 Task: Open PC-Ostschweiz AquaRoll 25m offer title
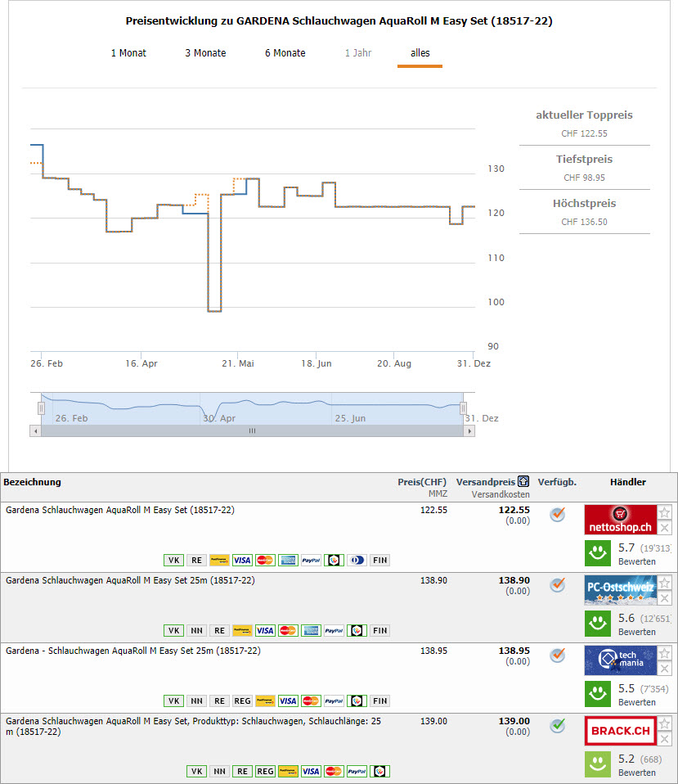130,580
